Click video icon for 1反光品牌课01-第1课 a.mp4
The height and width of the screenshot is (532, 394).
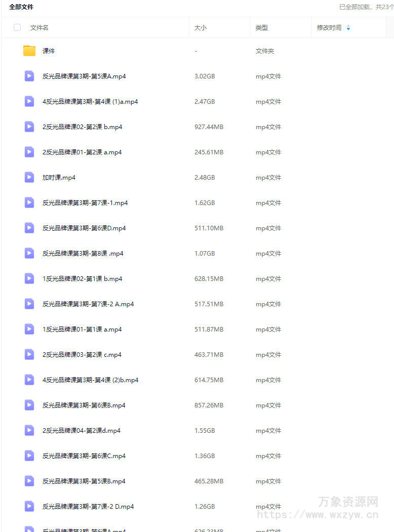29,329
